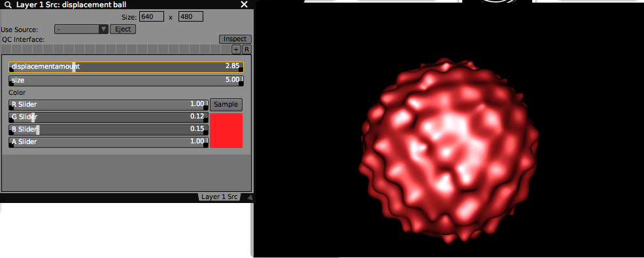Adjust the displacementamount slider
Image resolution: width=644 pixels, height=258 pixels.
126,67
